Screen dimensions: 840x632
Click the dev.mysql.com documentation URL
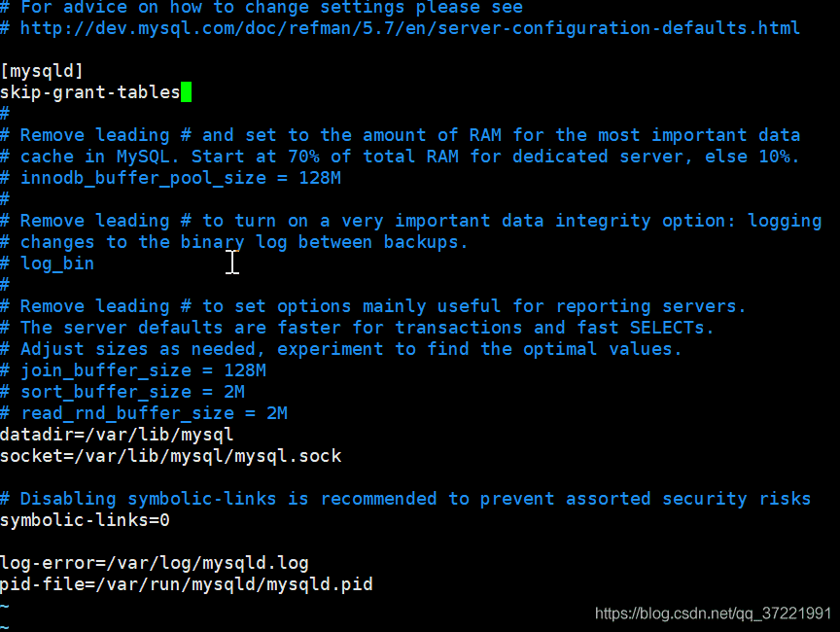tap(410, 28)
